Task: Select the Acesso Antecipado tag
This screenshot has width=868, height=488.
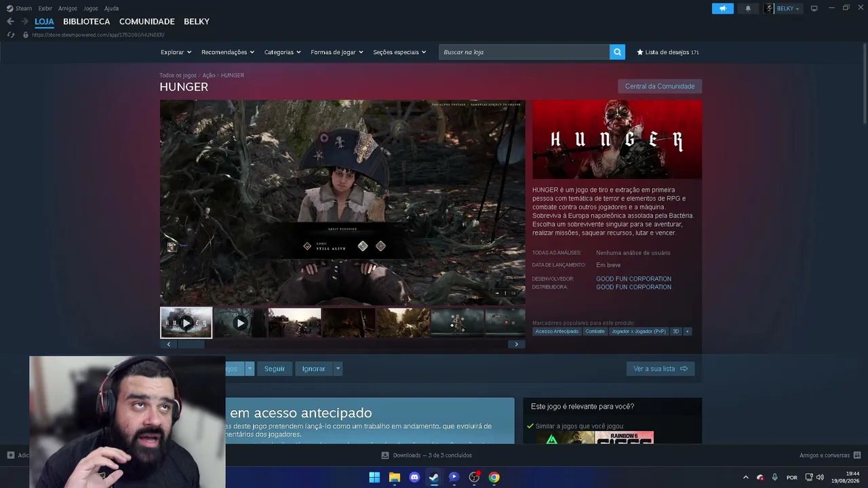Action: pyautogui.click(x=557, y=331)
